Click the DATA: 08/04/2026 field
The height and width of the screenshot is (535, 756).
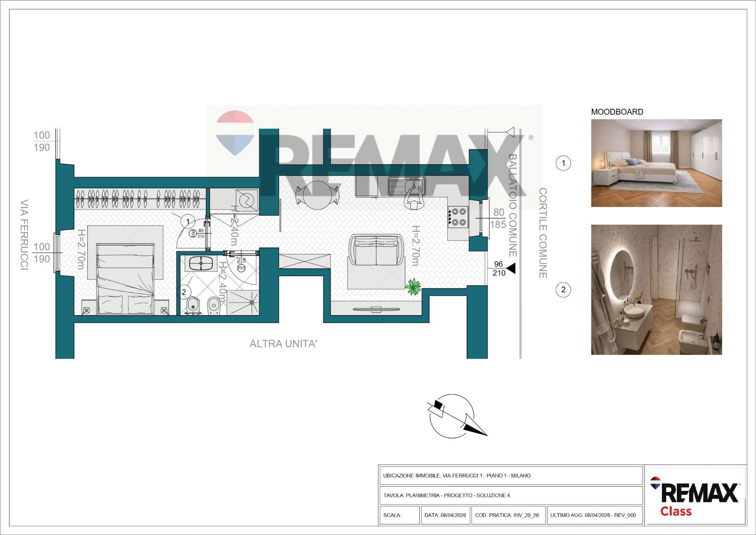(x=445, y=515)
